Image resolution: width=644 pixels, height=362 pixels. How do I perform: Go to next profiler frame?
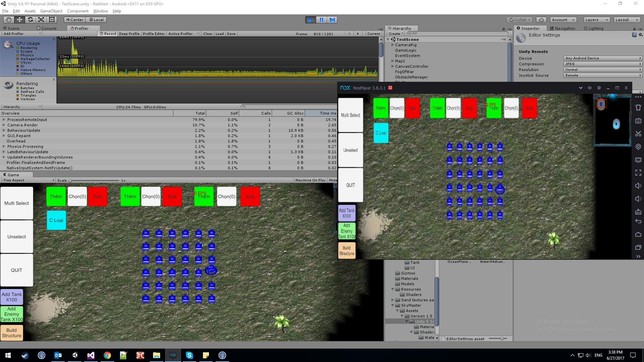click(358, 34)
